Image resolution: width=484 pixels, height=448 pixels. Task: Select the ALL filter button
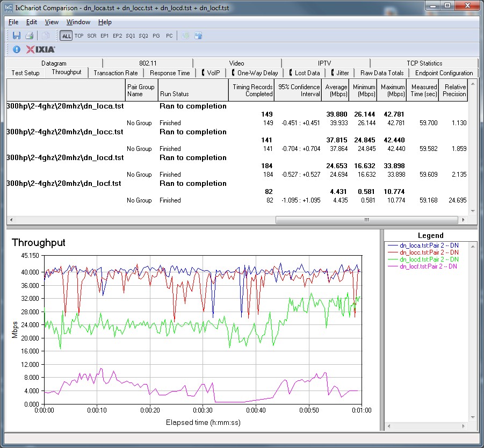click(67, 36)
